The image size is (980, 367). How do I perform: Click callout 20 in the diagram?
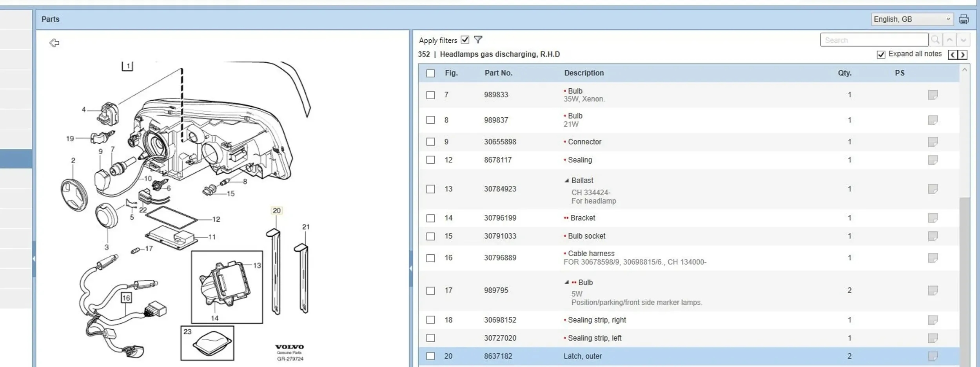click(x=277, y=211)
